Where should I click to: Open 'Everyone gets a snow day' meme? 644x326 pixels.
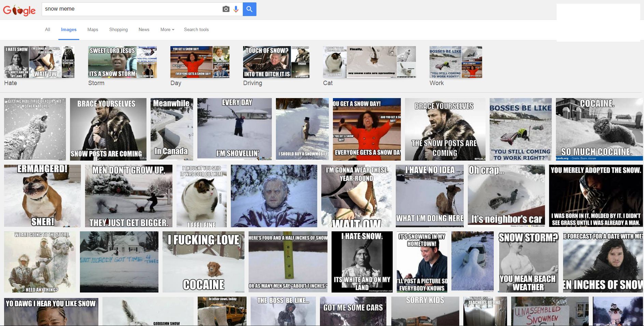pyautogui.click(x=367, y=129)
